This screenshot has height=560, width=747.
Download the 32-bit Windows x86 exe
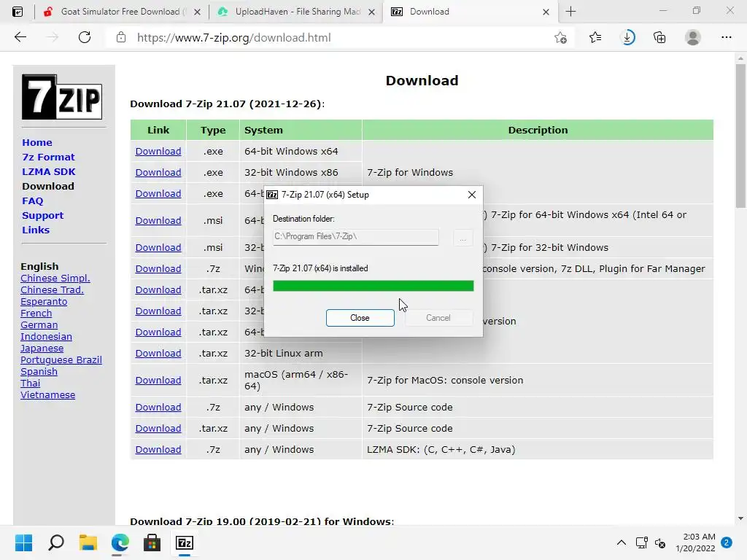158,172
